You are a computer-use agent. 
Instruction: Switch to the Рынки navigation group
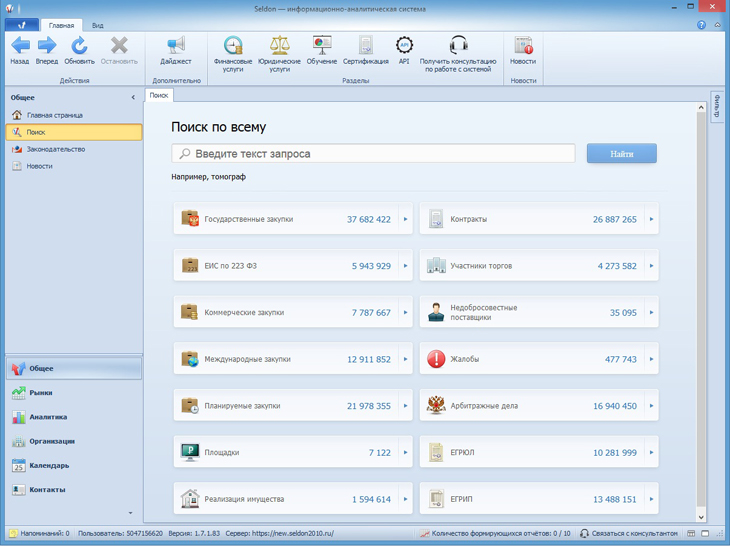point(74,392)
